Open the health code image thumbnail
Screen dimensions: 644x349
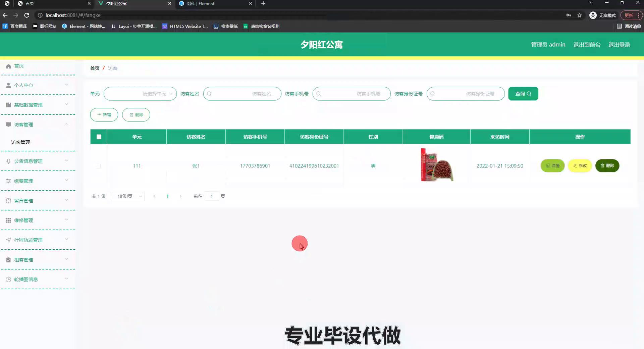(436, 165)
